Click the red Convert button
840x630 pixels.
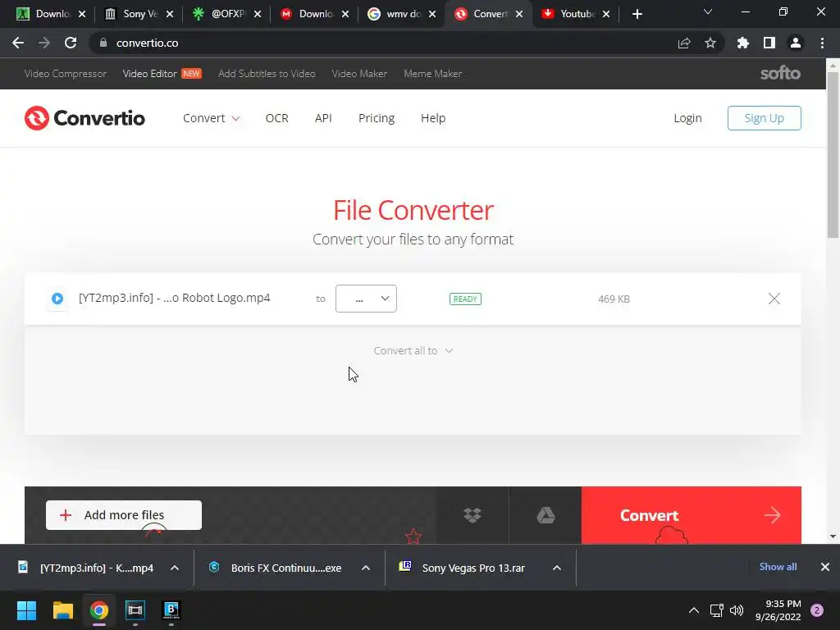click(x=691, y=515)
